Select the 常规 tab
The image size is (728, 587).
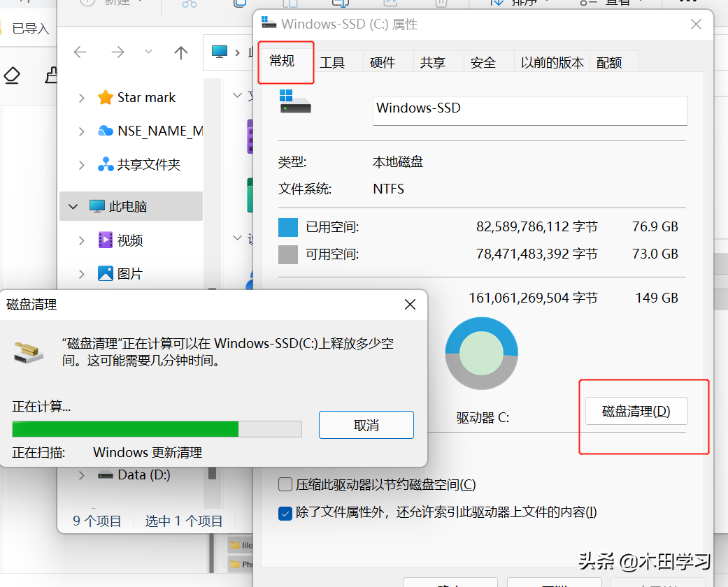282,61
